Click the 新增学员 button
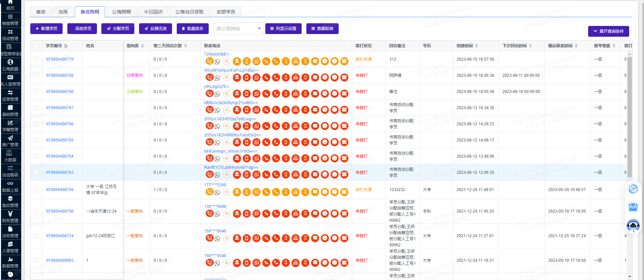Screen dimensions: 644x280 coord(46,29)
